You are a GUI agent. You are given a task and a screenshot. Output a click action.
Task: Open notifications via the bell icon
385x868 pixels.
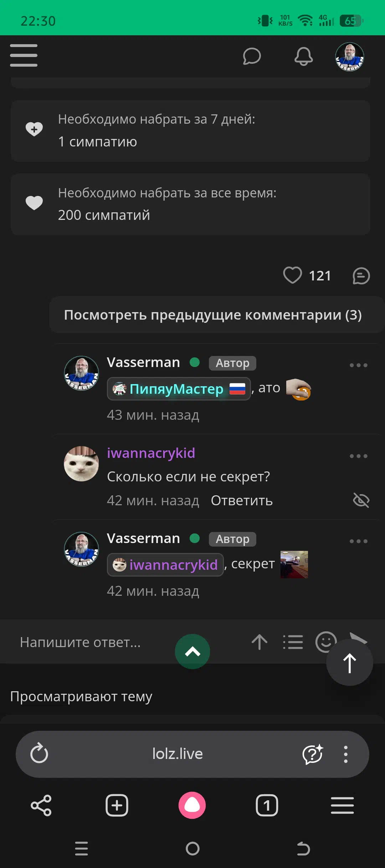click(304, 56)
